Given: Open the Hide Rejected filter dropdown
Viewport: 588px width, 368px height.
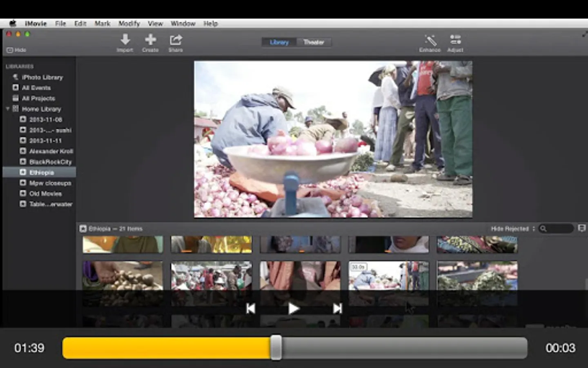Looking at the screenshot, I should pyautogui.click(x=512, y=229).
